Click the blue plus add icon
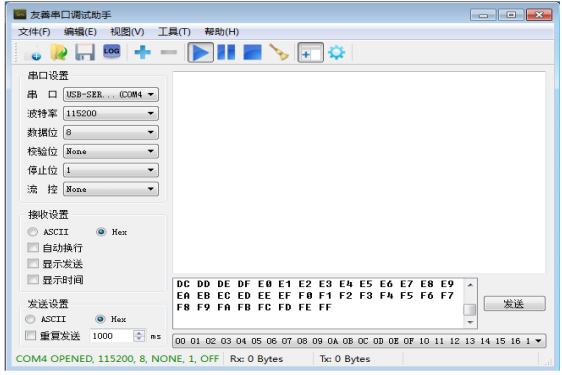The width and height of the screenshot is (562, 375). tap(143, 52)
